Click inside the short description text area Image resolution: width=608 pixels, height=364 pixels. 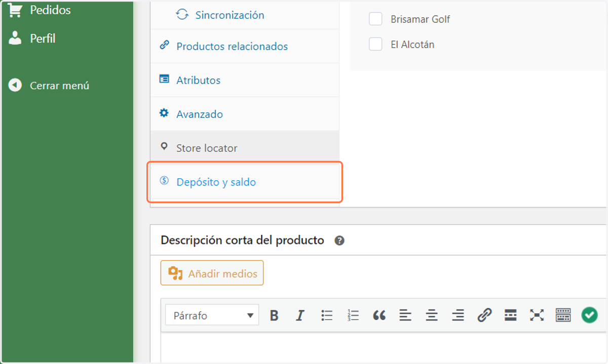tap(384, 347)
